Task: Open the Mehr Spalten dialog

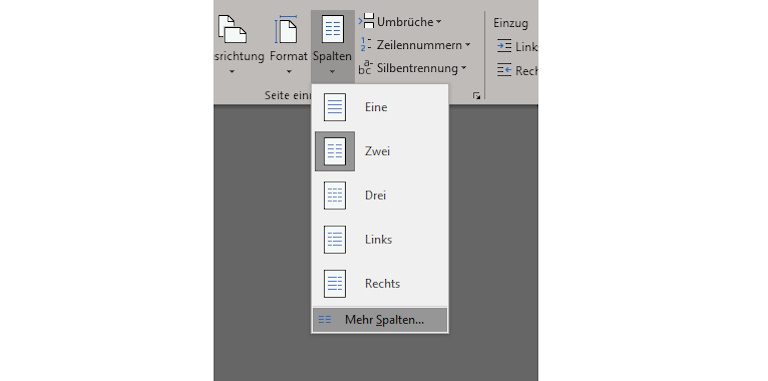Action: [x=380, y=320]
